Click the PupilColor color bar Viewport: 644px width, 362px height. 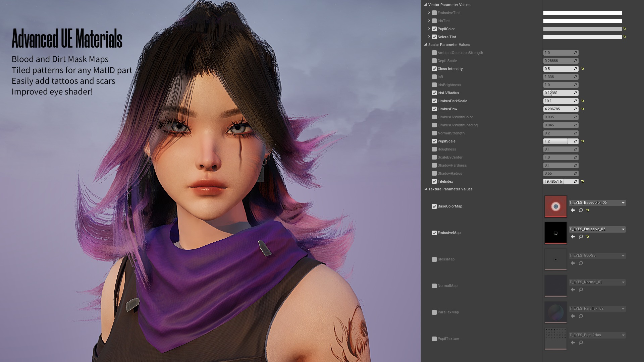click(582, 29)
